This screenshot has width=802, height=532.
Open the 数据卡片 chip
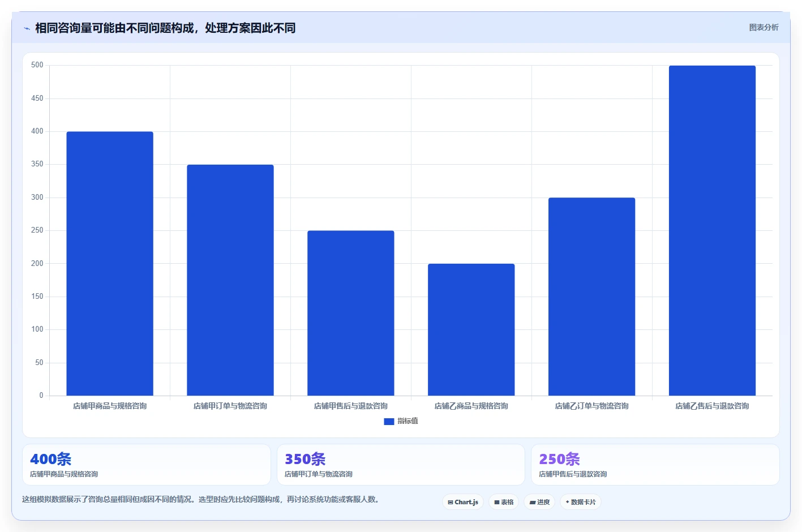pos(580,502)
